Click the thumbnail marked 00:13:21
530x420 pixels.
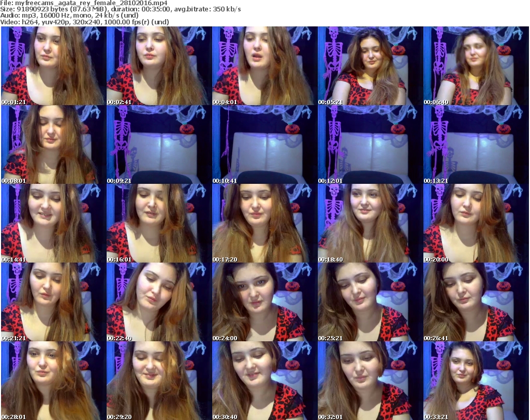tap(475, 144)
